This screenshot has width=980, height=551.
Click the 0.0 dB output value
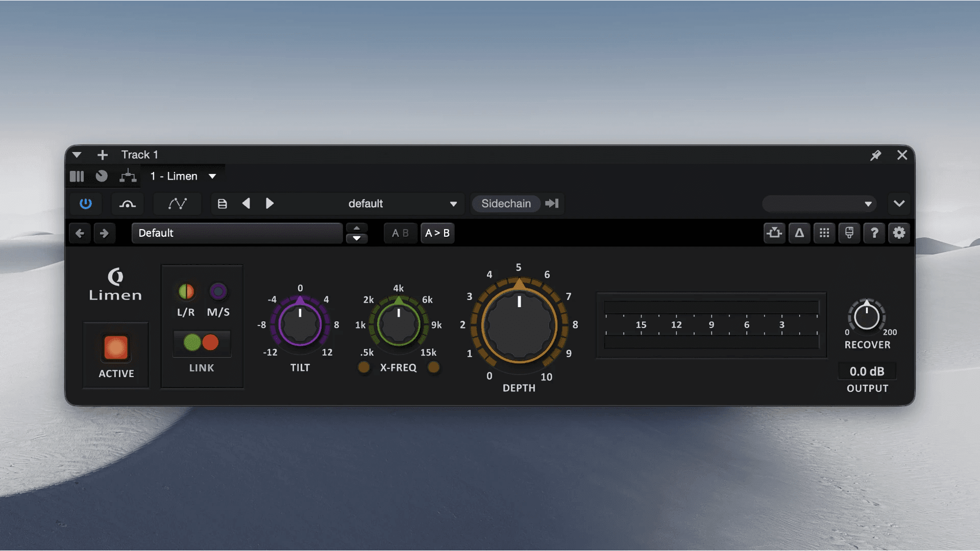[x=867, y=371]
